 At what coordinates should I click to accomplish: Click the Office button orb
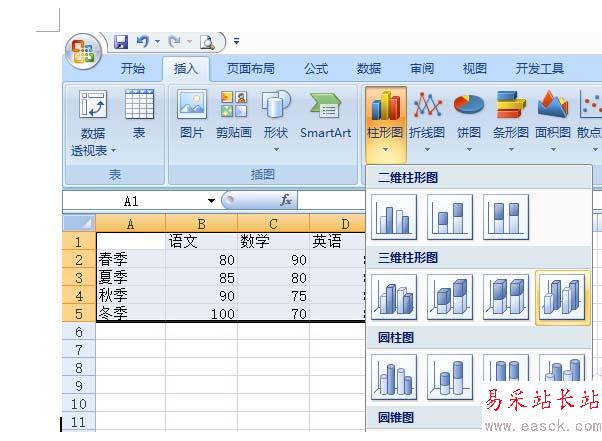83,51
